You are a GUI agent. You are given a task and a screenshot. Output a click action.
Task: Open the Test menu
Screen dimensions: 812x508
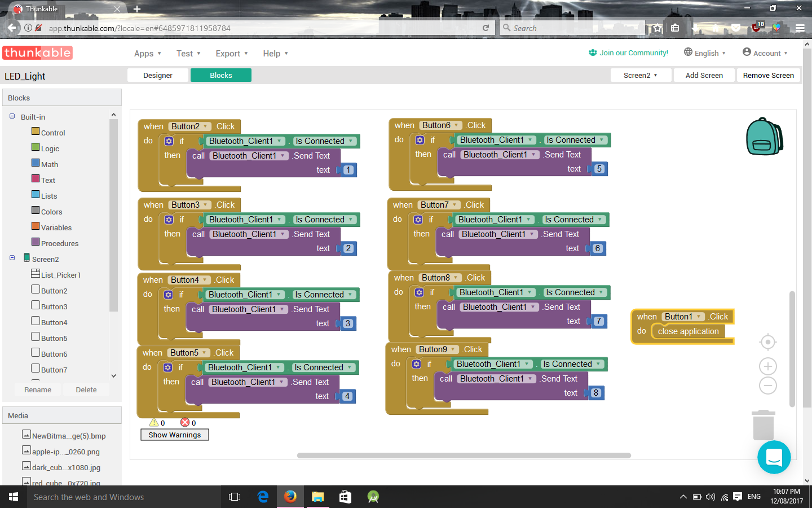click(188, 54)
